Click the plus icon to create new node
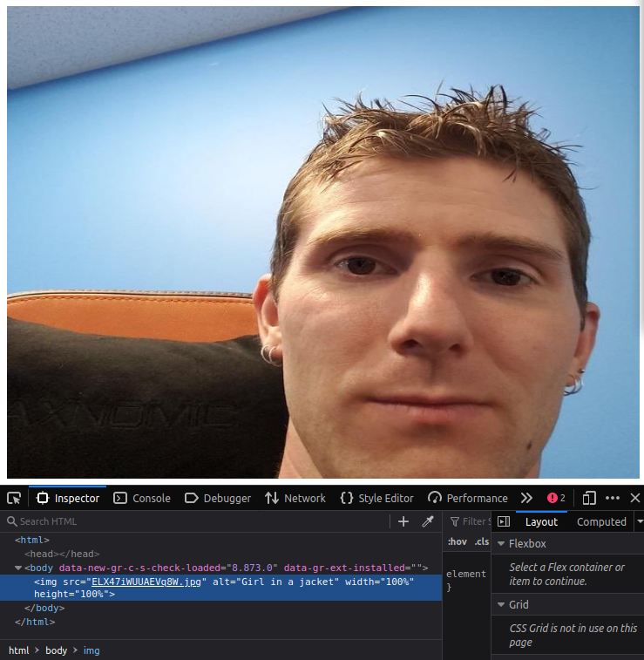 coord(403,521)
